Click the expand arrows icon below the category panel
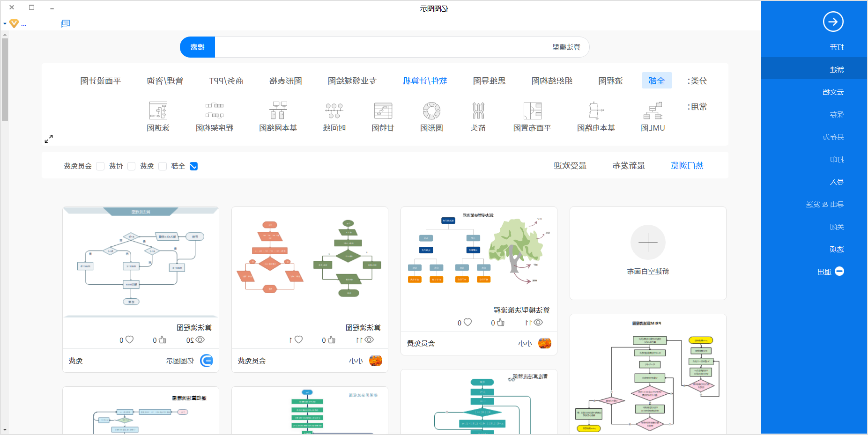The width and height of the screenshot is (868, 435). pos(49,139)
